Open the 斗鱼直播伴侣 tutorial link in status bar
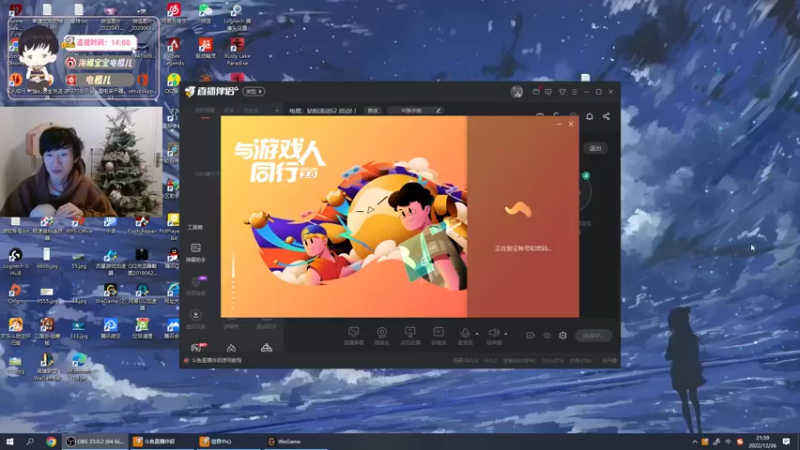Viewport: 800px width, 450px height. tap(216, 360)
